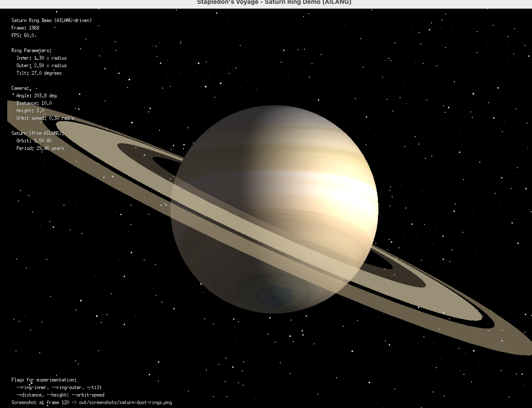
Task: Click the "Camera:" section label
Action: [20, 88]
